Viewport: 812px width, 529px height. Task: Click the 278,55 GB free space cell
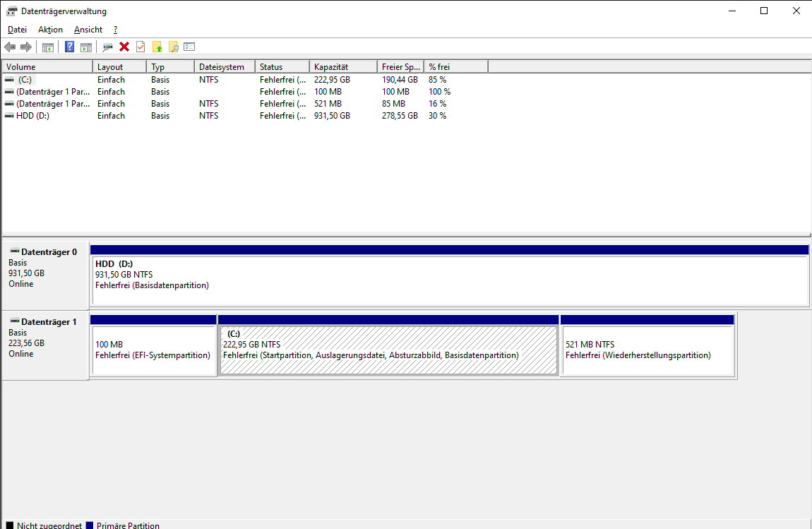(x=400, y=116)
